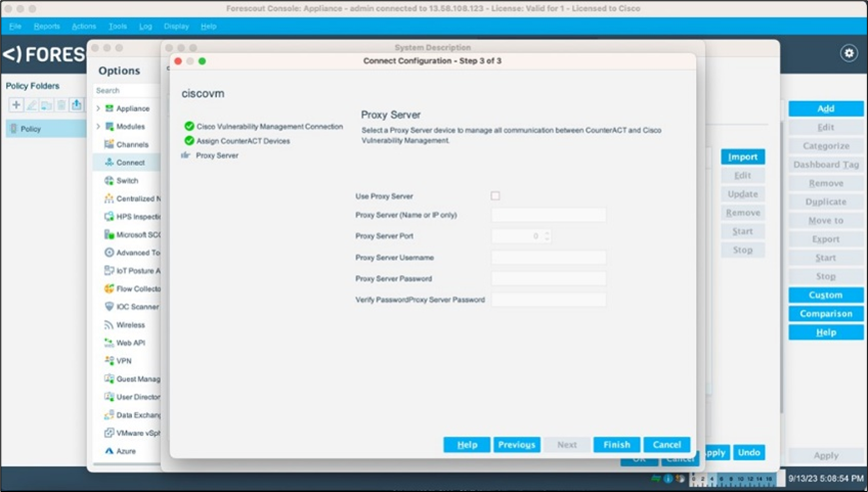Screen dimensions: 868x492
Task: Click the Proxy Server name field
Action: click(548, 215)
